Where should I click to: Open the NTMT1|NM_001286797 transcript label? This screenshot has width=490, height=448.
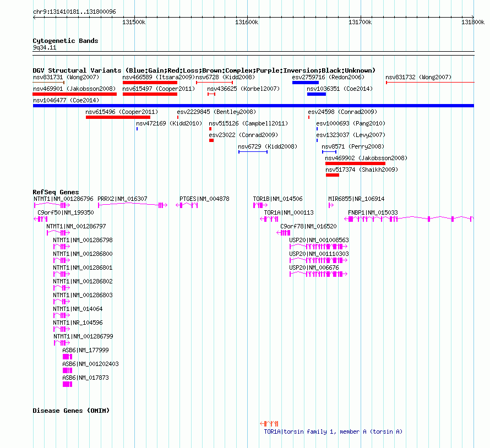pyautogui.click(x=76, y=226)
